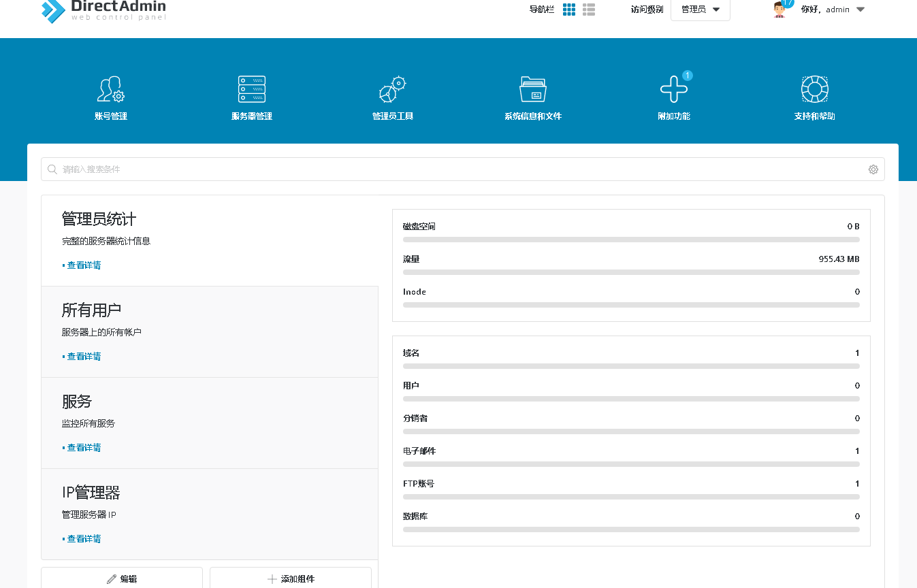Click the 磁盘空间 label
This screenshot has width=917, height=588.
(x=419, y=227)
